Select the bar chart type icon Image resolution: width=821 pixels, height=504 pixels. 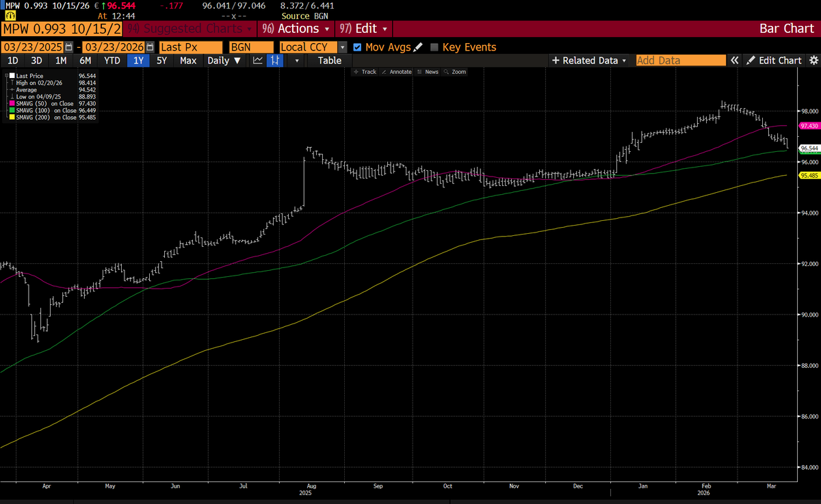coord(274,60)
